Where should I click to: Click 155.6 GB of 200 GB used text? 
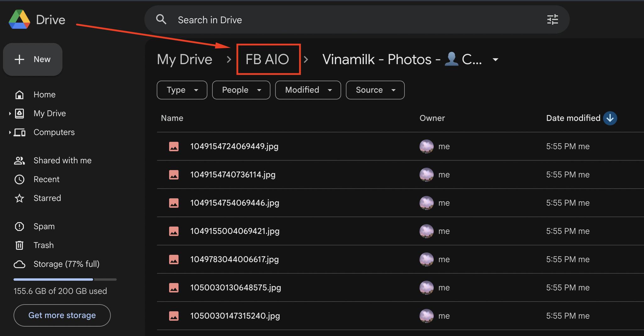(x=60, y=291)
